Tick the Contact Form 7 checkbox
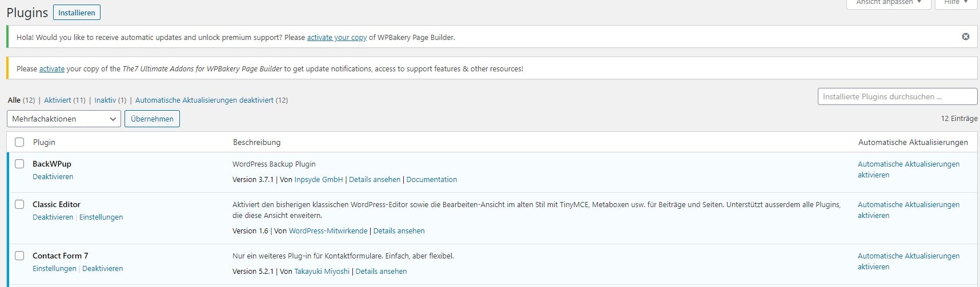The image size is (980, 287). point(19,256)
